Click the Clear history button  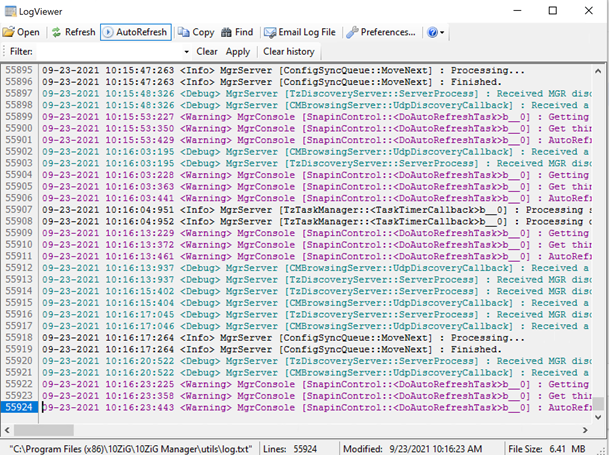coord(289,52)
